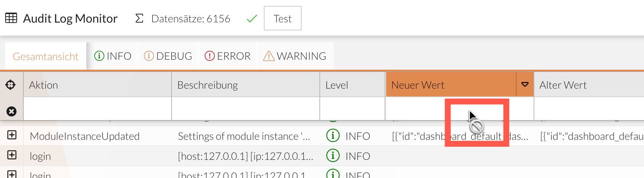Show the WARNING tab
644x178 pixels.
295,56
